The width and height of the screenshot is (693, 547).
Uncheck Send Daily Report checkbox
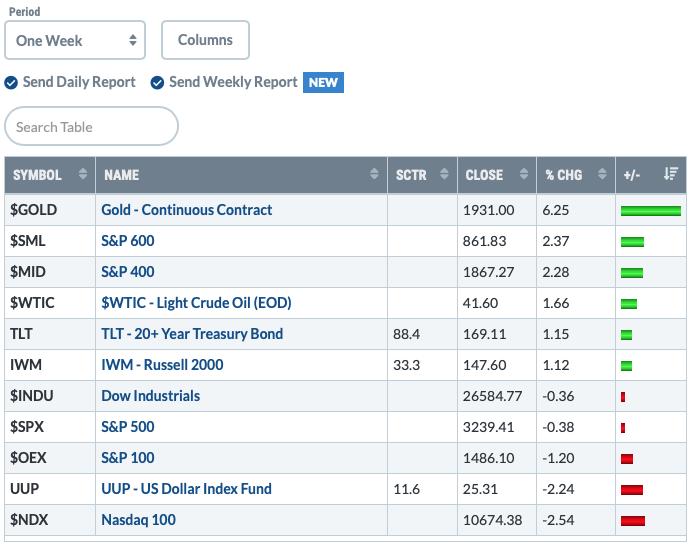(x=11, y=83)
